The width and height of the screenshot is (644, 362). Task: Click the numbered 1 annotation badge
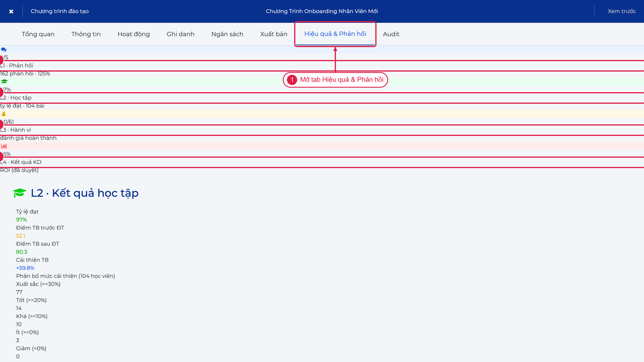pyautogui.click(x=292, y=80)
